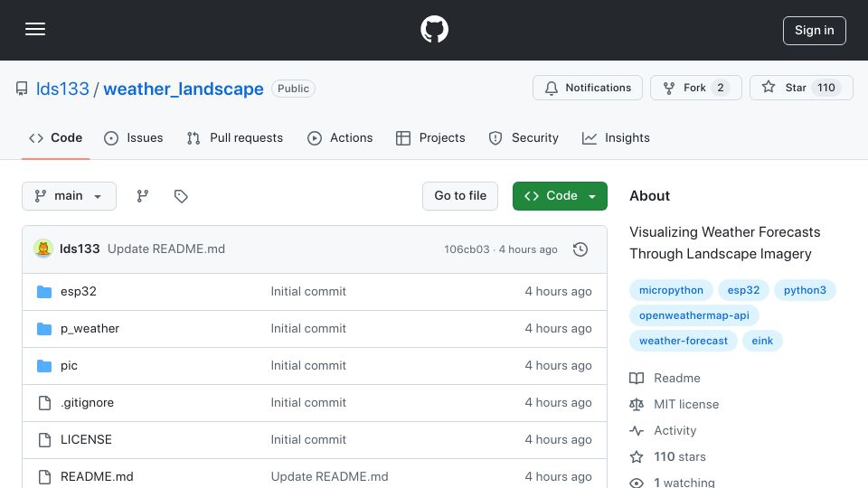Click the p_weather folder icon
Viewport: 868px width, 488px height.
click(x=44, y=329)
